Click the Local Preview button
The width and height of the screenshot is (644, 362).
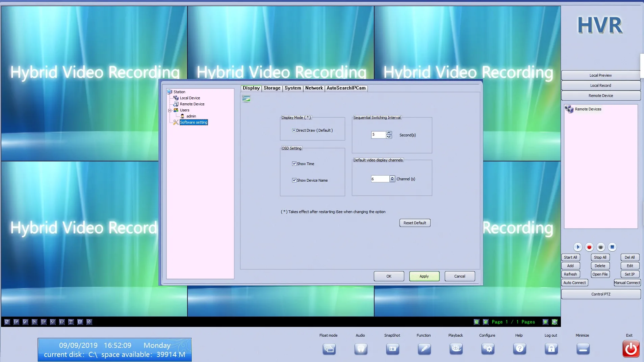[x=601, y=75]
